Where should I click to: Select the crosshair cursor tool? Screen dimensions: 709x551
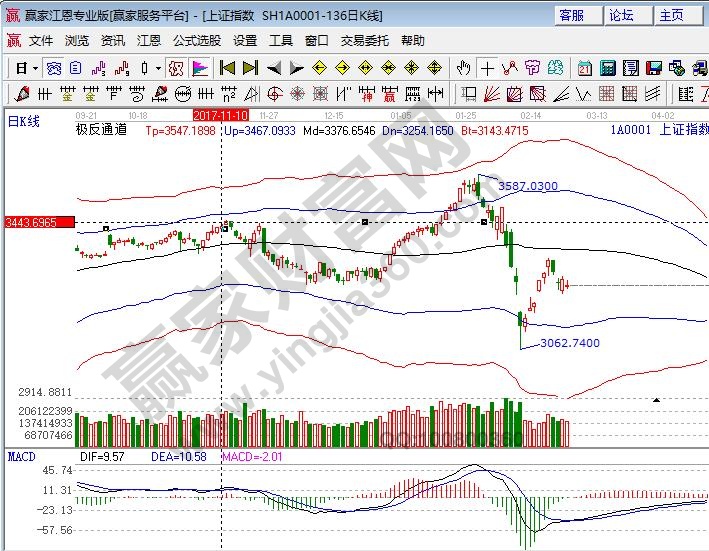coord(487,68)
